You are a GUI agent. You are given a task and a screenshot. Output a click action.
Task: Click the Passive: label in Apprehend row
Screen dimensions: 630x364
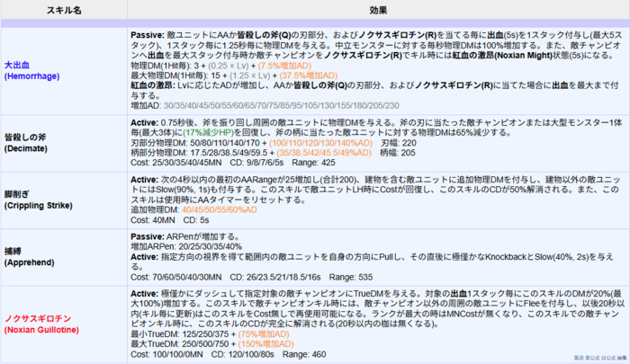click(148, 236)
